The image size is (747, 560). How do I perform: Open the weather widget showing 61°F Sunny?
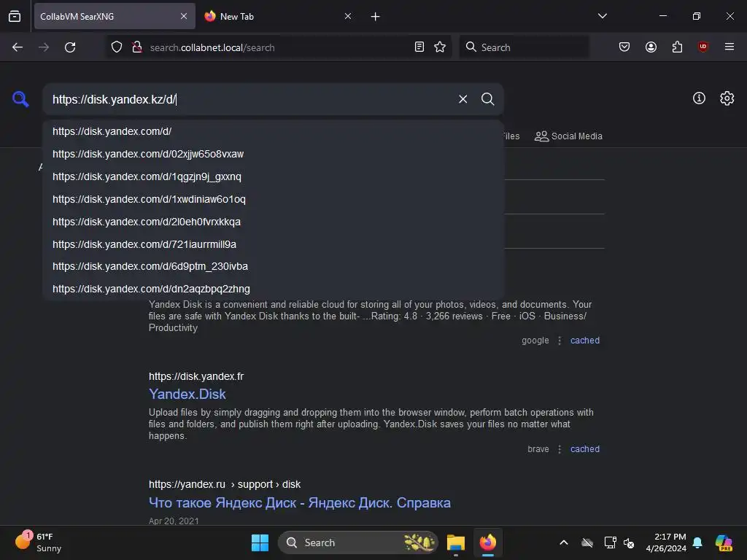[39, 542]
